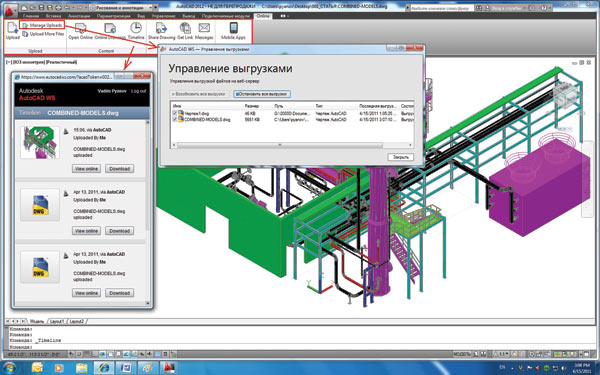This screenshot has height=375, width=600.
Task: Click the AutoCAD icon on the taskbar
Action: point(168,368)
